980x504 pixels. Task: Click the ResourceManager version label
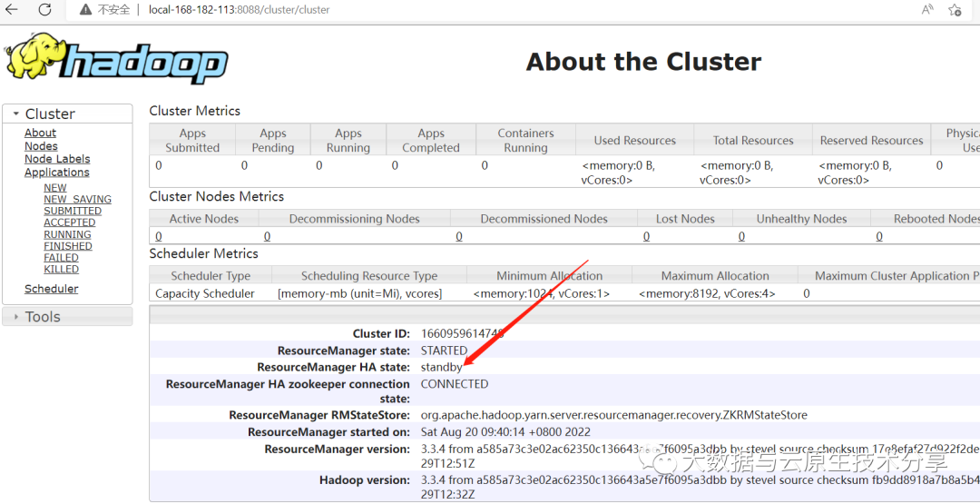(338, 449)
